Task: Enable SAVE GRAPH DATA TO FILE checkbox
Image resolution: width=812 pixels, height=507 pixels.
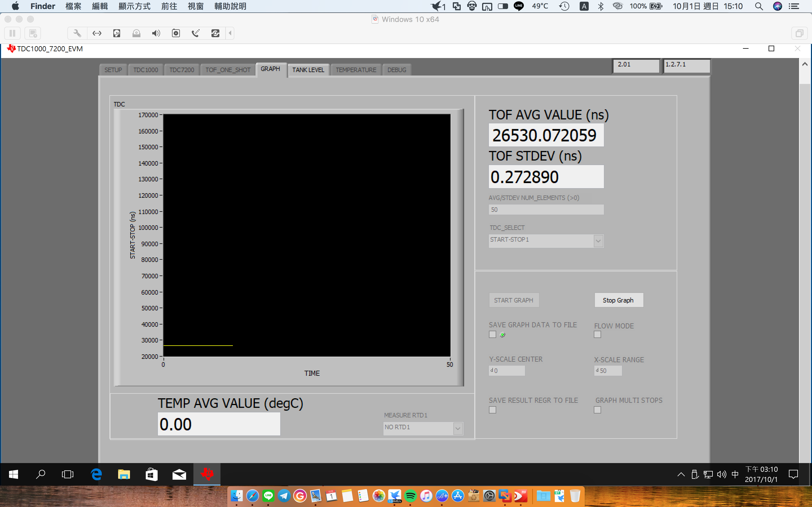Action: [x=492, y=334]
